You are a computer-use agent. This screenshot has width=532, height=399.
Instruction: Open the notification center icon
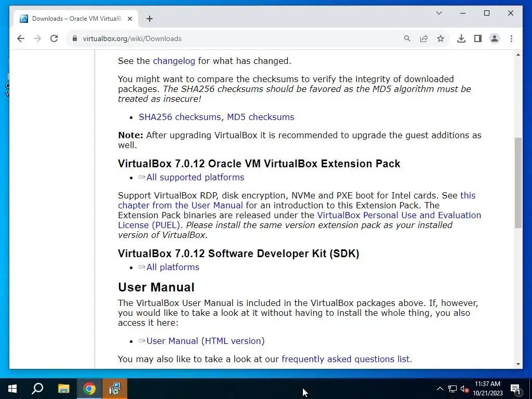(x=515, y=389)
